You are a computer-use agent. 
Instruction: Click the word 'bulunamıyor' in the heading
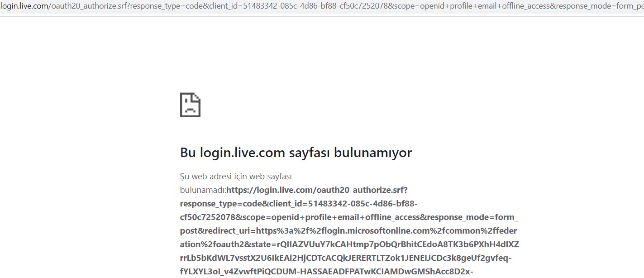click(373, 153)
